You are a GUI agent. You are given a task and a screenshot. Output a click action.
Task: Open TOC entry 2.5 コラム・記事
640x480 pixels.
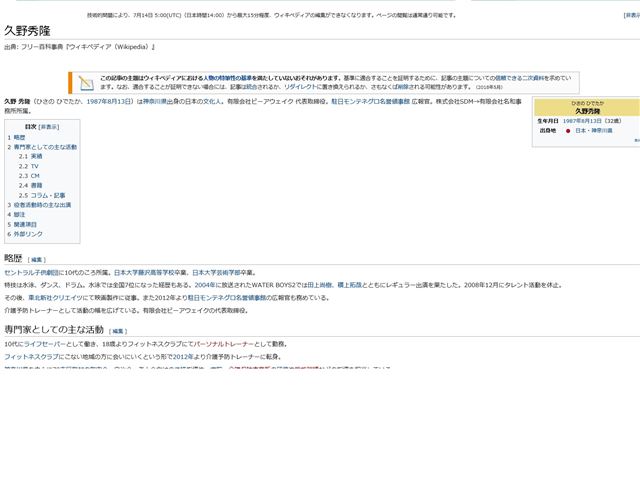pos(42,195)
